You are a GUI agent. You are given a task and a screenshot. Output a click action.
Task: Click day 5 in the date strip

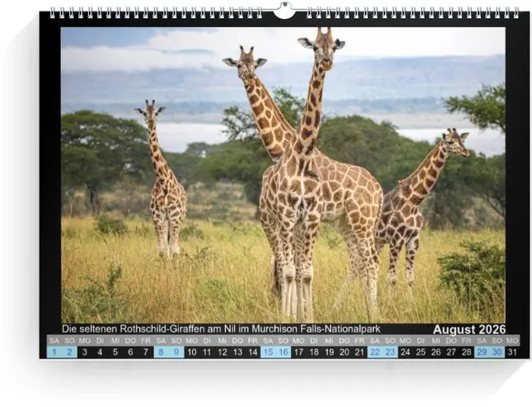[x=116, y=352]
